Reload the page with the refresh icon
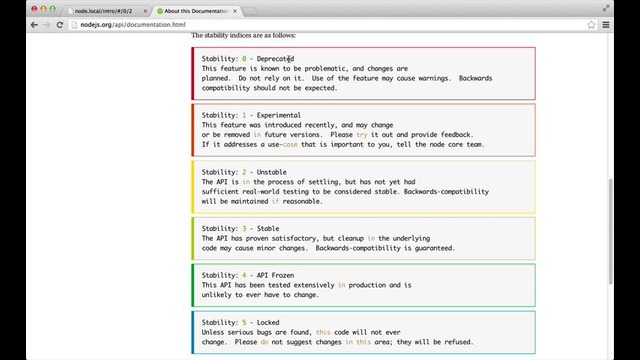Screen dimensions: 640x360 coord(60,25)
